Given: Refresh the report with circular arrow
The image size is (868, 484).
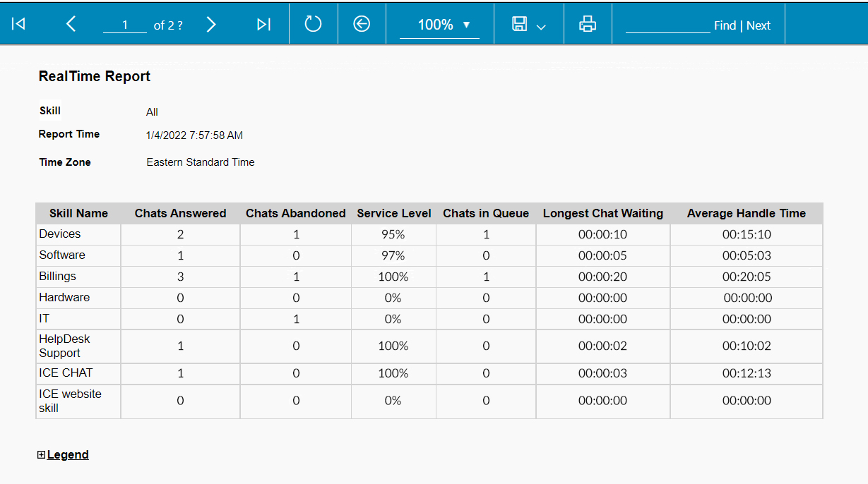Looking at the screenshot, I should pos(313,24).
